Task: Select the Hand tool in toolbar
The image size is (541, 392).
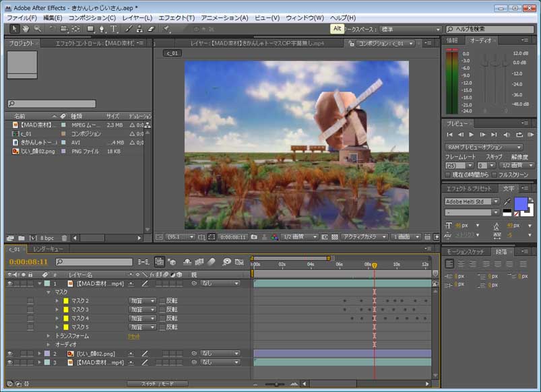Action: click(26, 29)
